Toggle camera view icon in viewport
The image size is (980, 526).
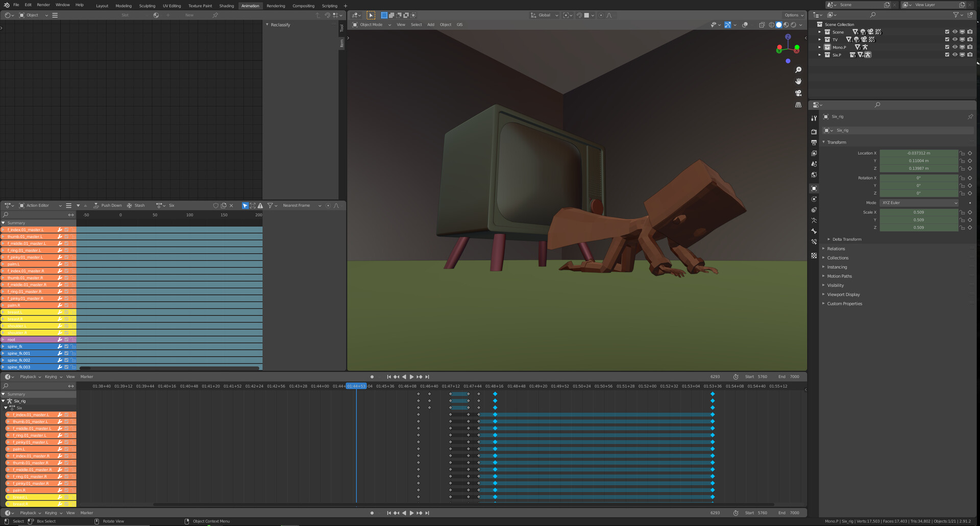[x=798, y=93]
